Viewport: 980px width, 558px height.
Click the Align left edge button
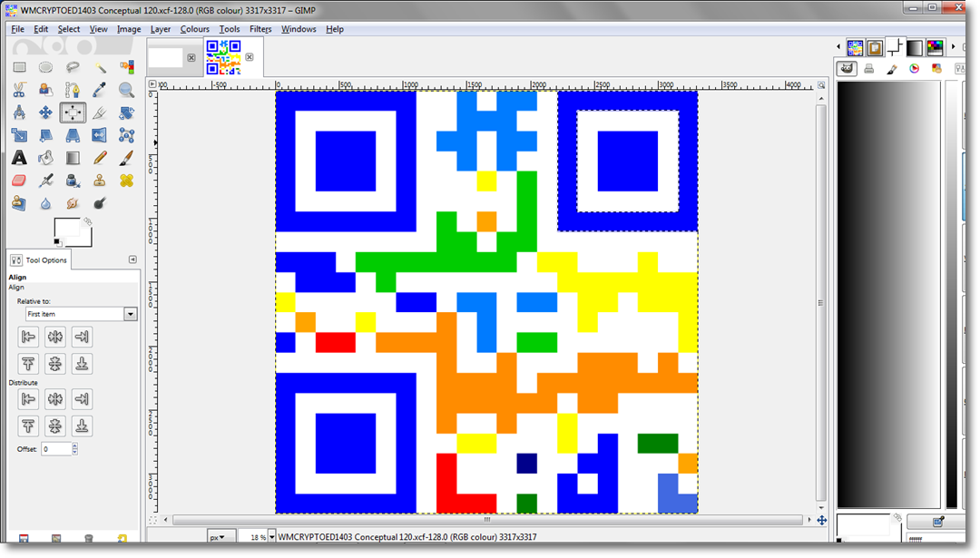tap(28, 337)
